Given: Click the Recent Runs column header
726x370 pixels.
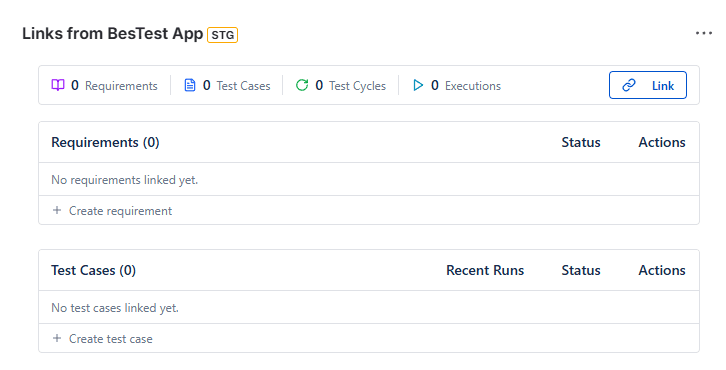Looking at the screenshot, I should point(485,270).
